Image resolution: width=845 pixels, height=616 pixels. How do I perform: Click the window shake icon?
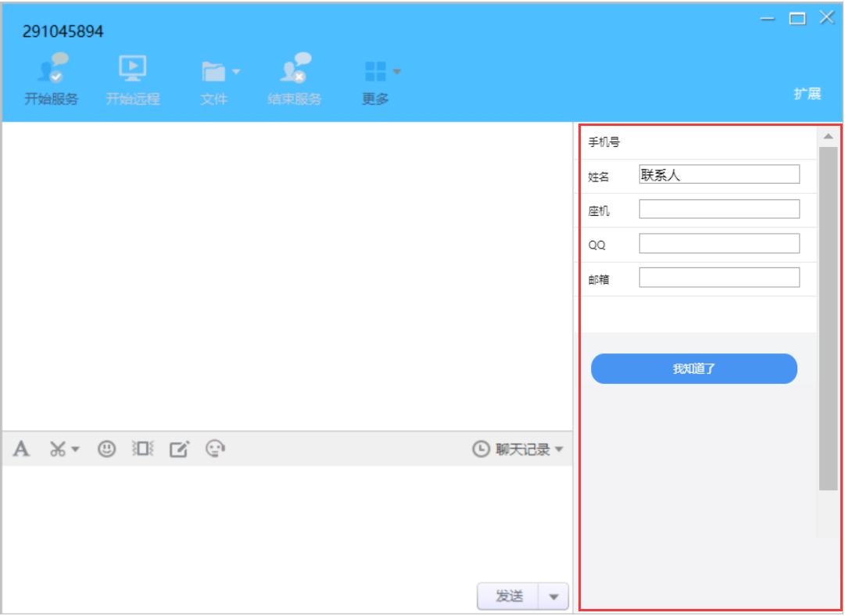[143, 449]
